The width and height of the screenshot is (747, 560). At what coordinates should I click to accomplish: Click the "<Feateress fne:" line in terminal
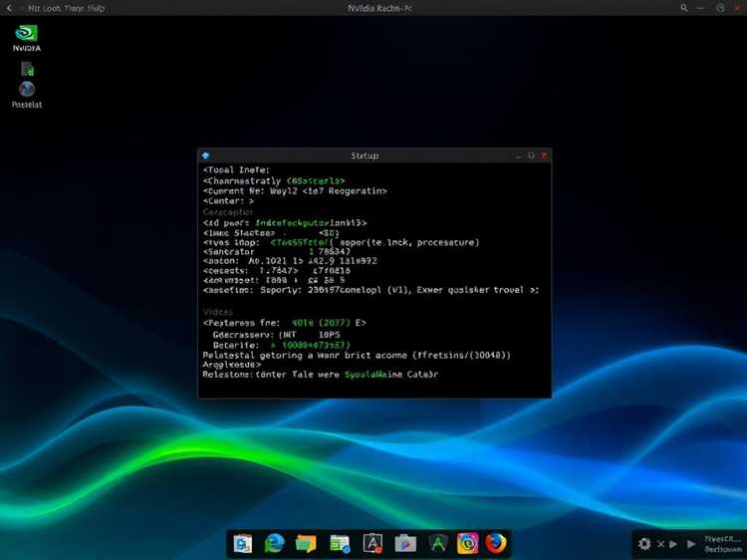tap(285, 323)
